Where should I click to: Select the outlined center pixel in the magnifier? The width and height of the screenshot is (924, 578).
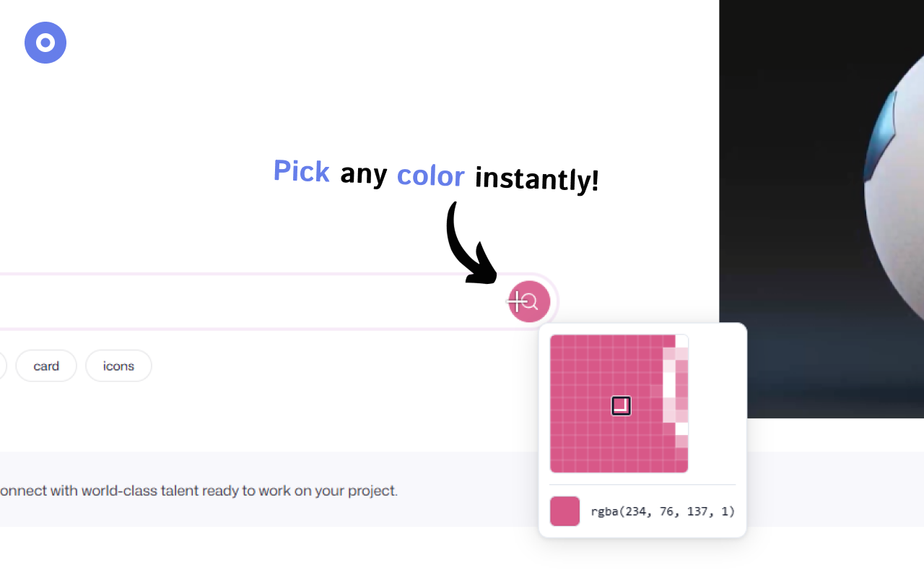[x=621, y=405]
